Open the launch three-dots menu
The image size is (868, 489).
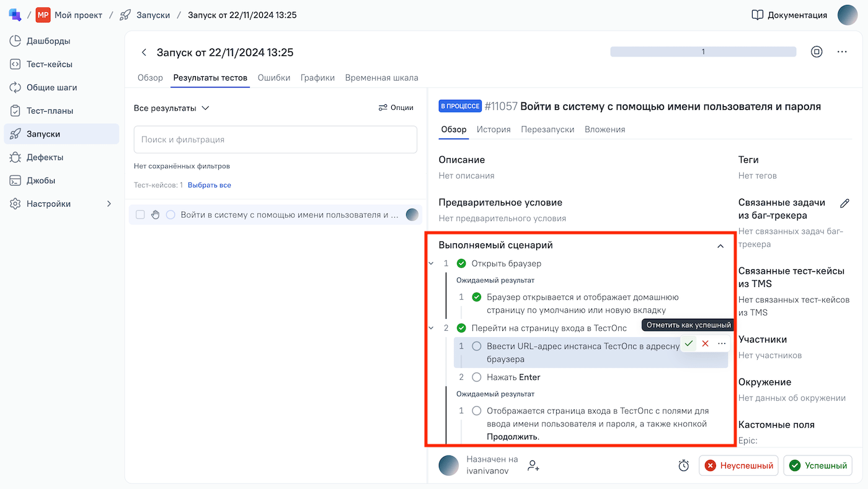(x=842, y=52)
